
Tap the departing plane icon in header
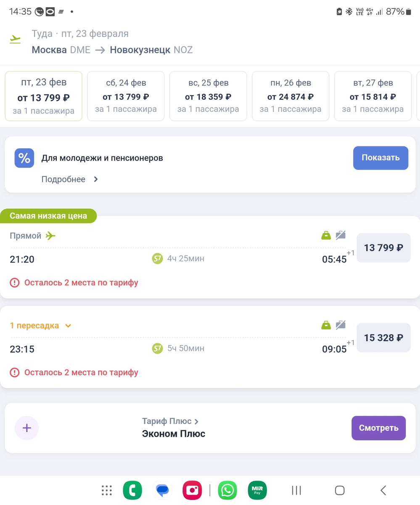[x=16, y=39]
